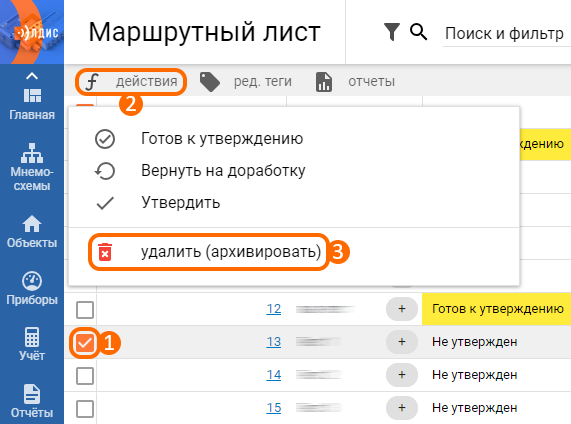This screenshot has height=424, width=571.
Task: Click row 14 status Не утвержден
Action: [x=474, y=375]
